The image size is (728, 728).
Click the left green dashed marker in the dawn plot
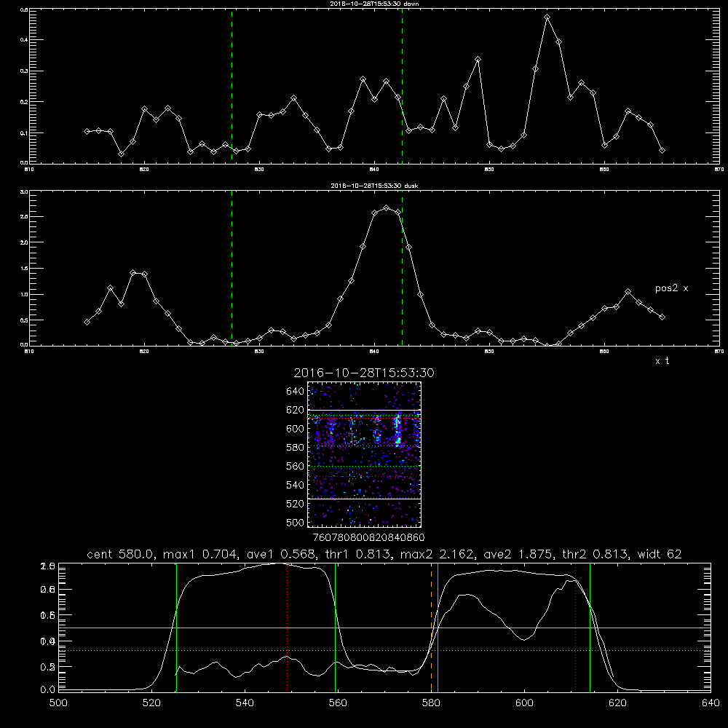tap(232, 86)
